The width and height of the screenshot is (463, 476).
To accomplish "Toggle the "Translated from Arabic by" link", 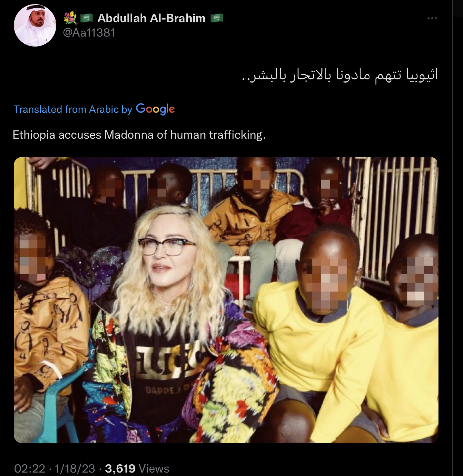I will (x=73, y=109).
